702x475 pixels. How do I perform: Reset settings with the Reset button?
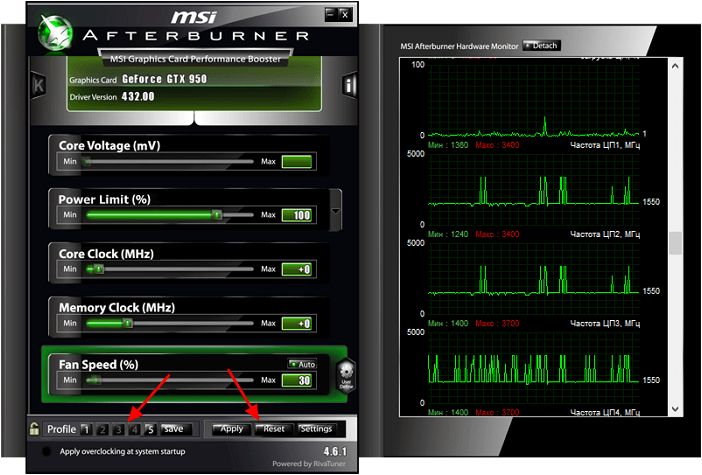click(274, 429)
